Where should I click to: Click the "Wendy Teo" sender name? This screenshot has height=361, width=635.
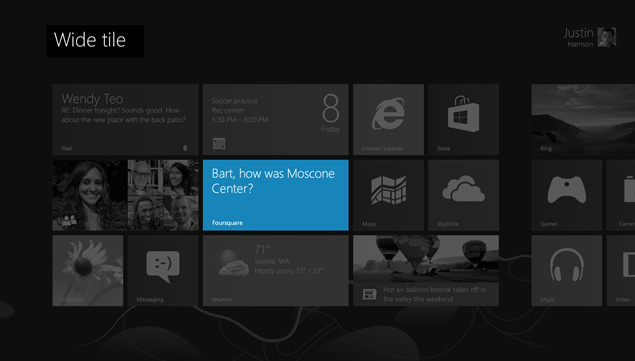coord(92,98)
